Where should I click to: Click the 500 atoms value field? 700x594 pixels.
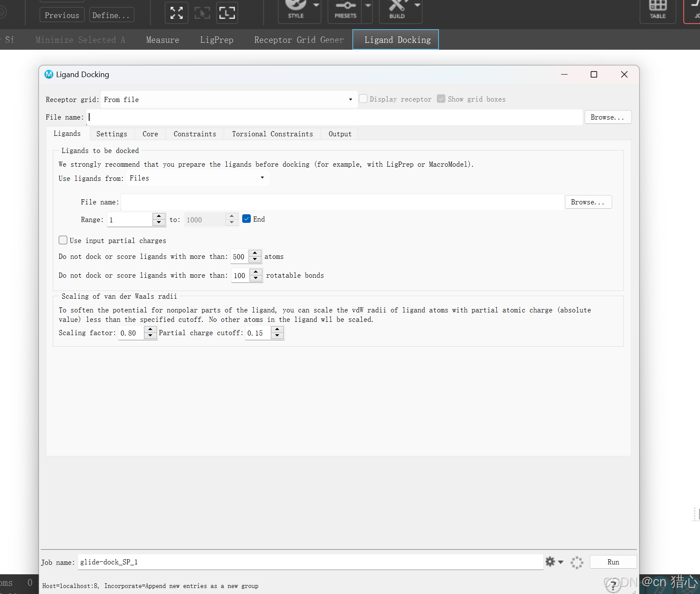click(240, 256)
